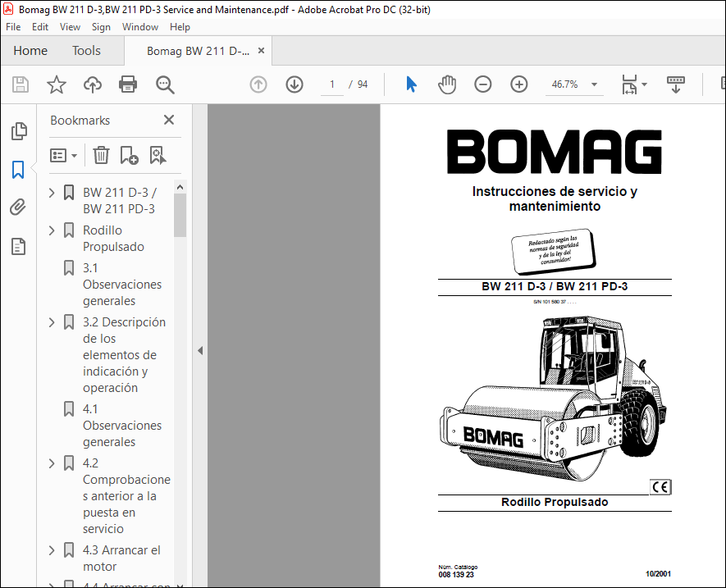The image size is (726, 588).
Task: Open the Edit menu
Action: pyautogui.click(x=40, y=27)
